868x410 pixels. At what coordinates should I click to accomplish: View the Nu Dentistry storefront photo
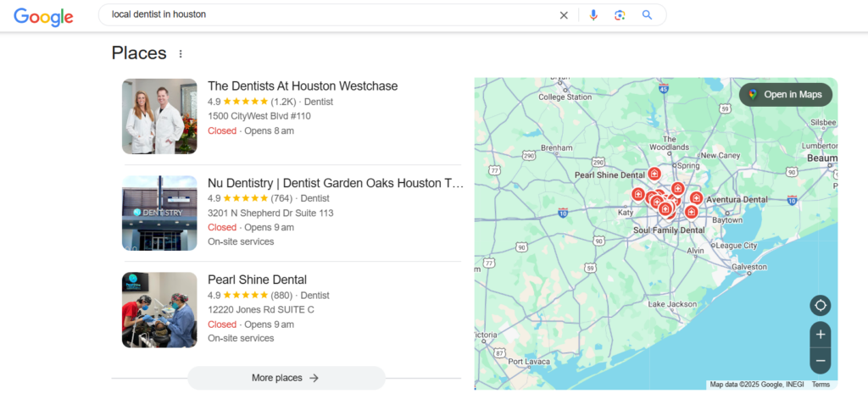point(159,213)
